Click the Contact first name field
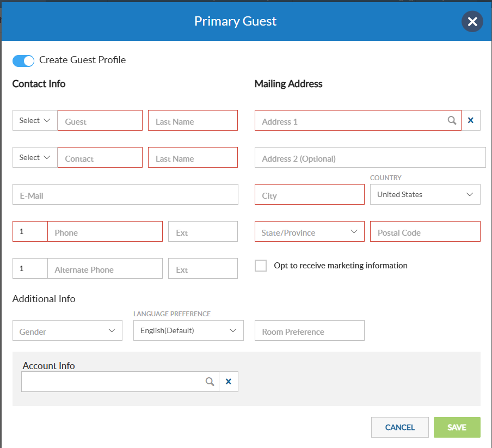 click(100, 157)
